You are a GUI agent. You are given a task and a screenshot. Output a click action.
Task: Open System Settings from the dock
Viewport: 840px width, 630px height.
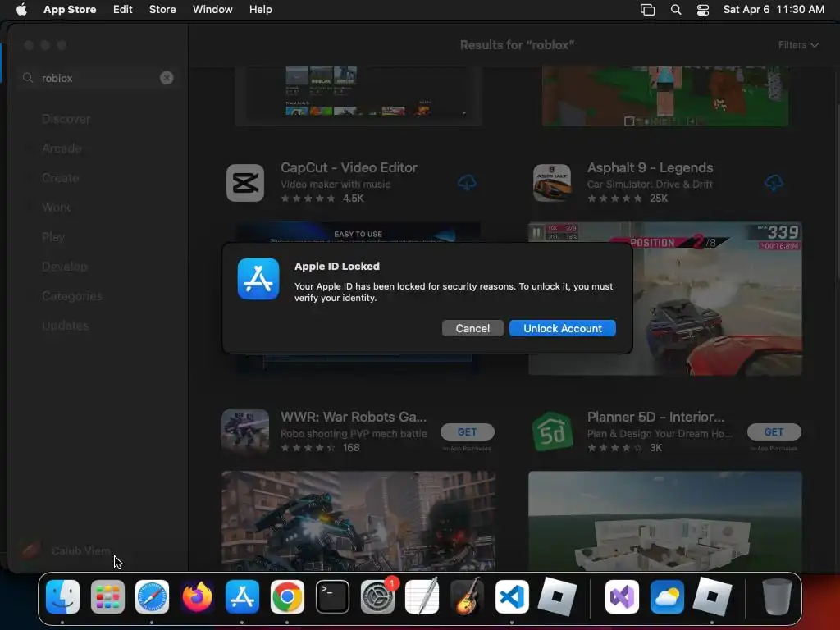tap(377, 596)
